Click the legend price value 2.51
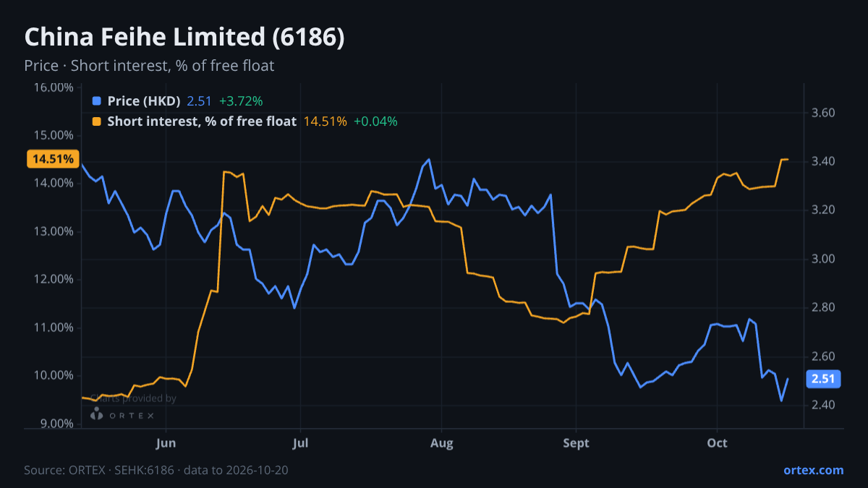The width and height of the screenshot is (868, 488). point(199,101)
